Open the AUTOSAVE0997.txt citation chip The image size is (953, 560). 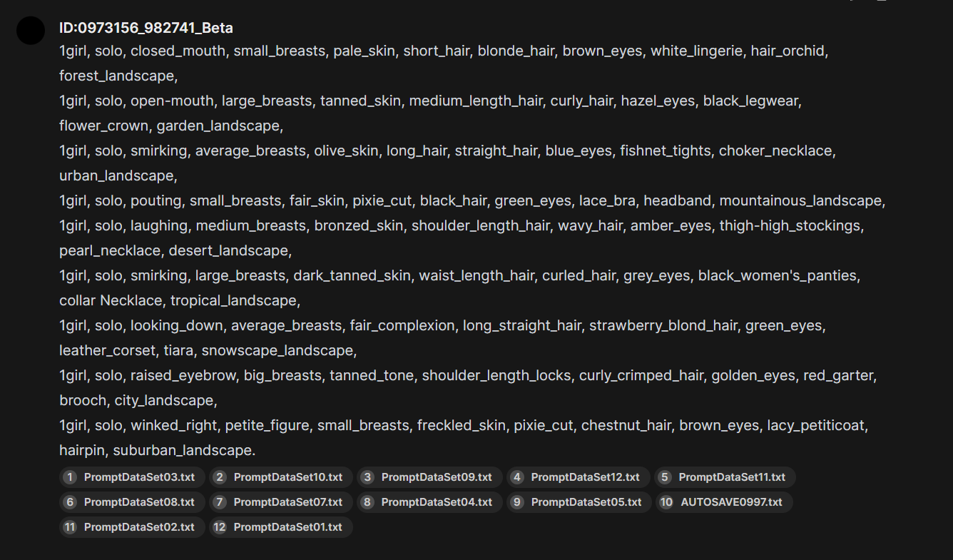[724, 502]
